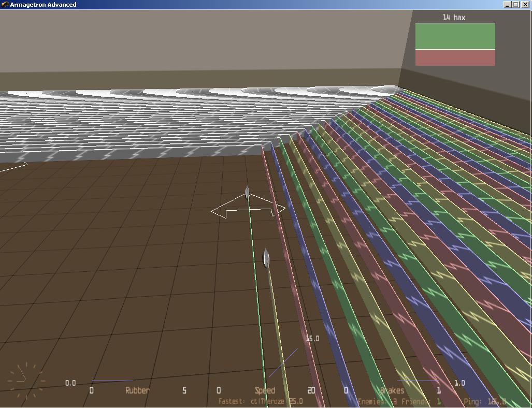Click the Rubber gauge label
532x408 pixels.
pos(137,390)
